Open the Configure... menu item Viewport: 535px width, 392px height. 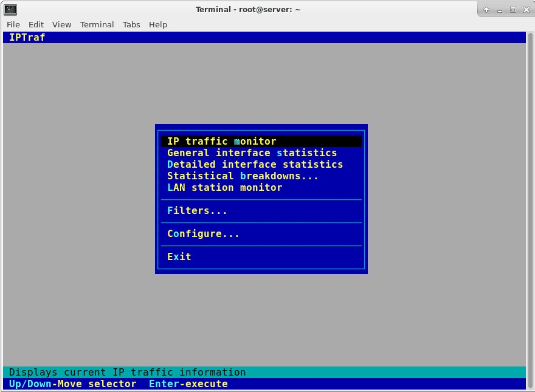(x=261, y=234)
